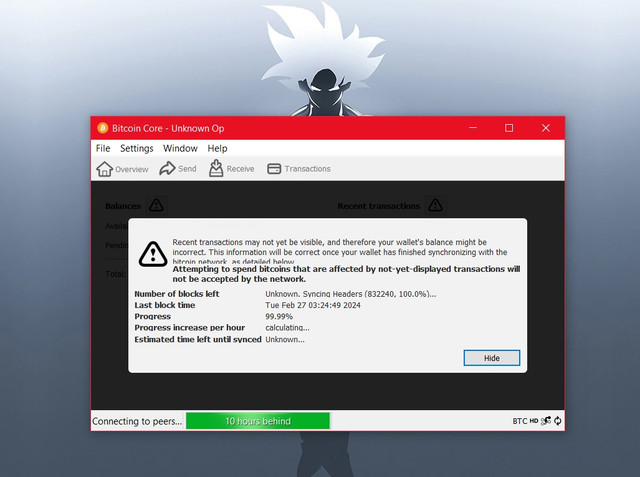Click the 'Balances' heading
Screen dimensions: 640x477
(x=123, y=206)
